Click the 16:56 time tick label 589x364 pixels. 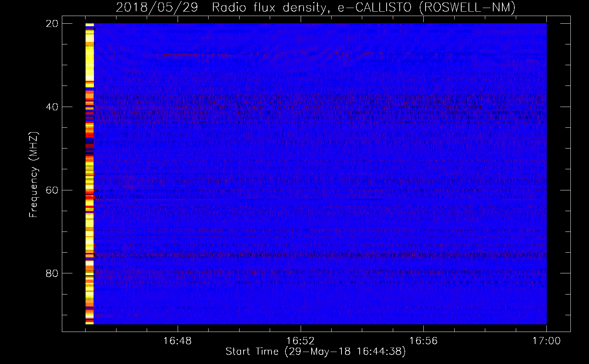pyautogui.click(x=423, y=341)
